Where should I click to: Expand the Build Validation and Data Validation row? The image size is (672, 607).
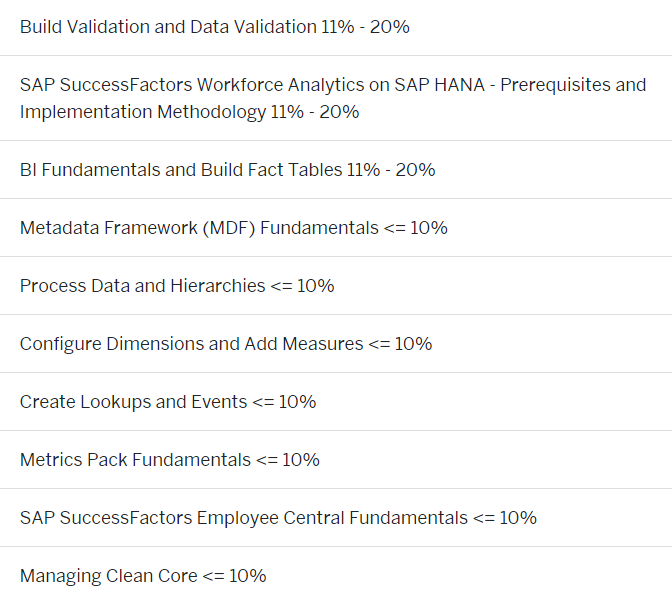336,27
